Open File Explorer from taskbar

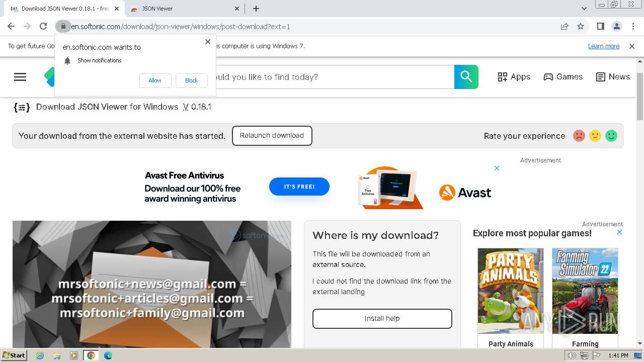coord(57,355)
